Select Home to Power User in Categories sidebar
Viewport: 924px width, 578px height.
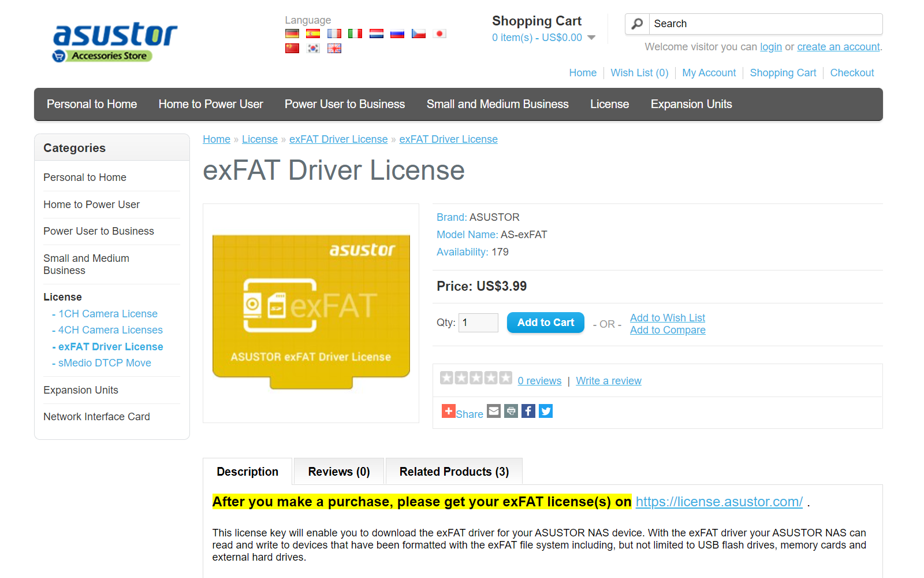tap(91, 205)
